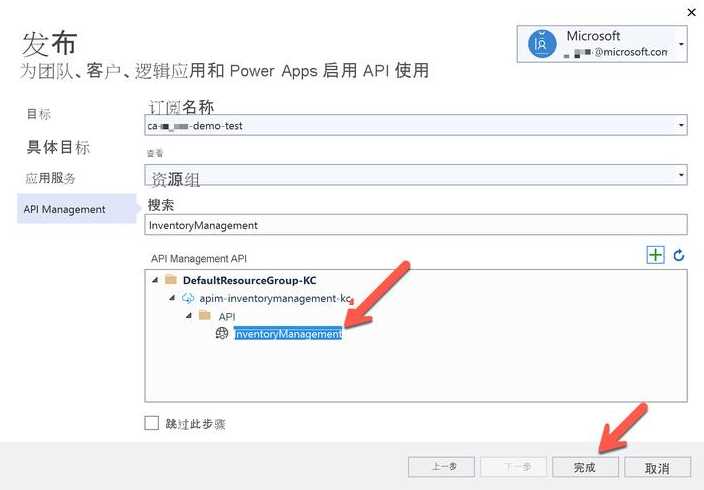Click the Microsoft account name text
This screenshot has width=704, height=490.
[593, 35]
